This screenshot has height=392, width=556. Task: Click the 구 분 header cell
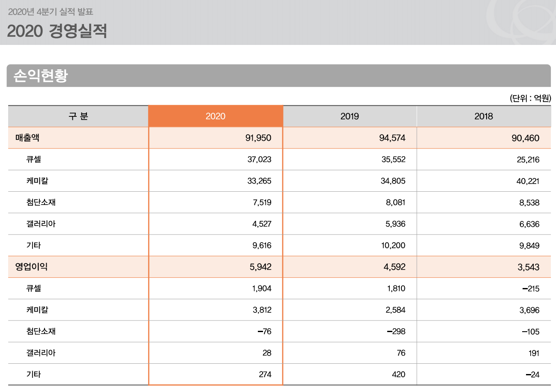(x=78, y=116)
